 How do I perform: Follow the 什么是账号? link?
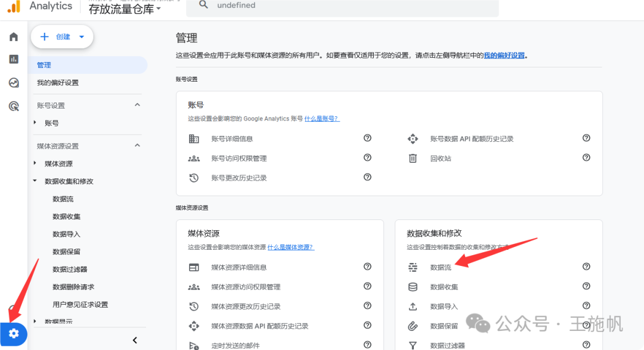(322, 119)
